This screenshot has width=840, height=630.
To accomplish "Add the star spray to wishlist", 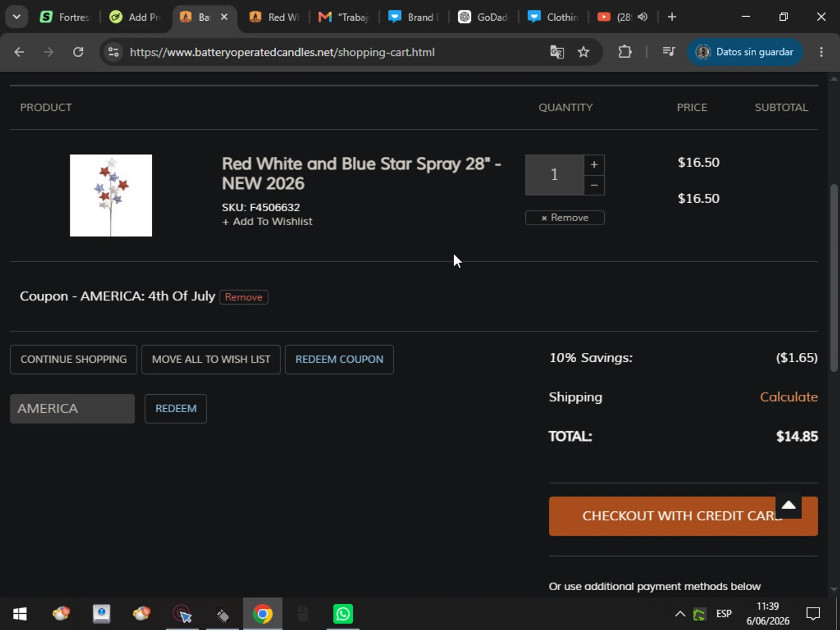I will click(x=267, y=222).
